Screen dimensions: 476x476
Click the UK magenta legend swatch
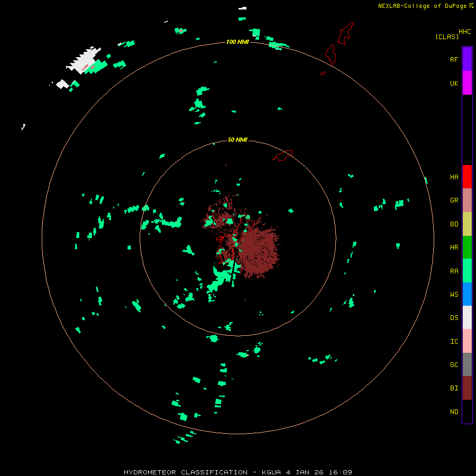tap(467, 83)
